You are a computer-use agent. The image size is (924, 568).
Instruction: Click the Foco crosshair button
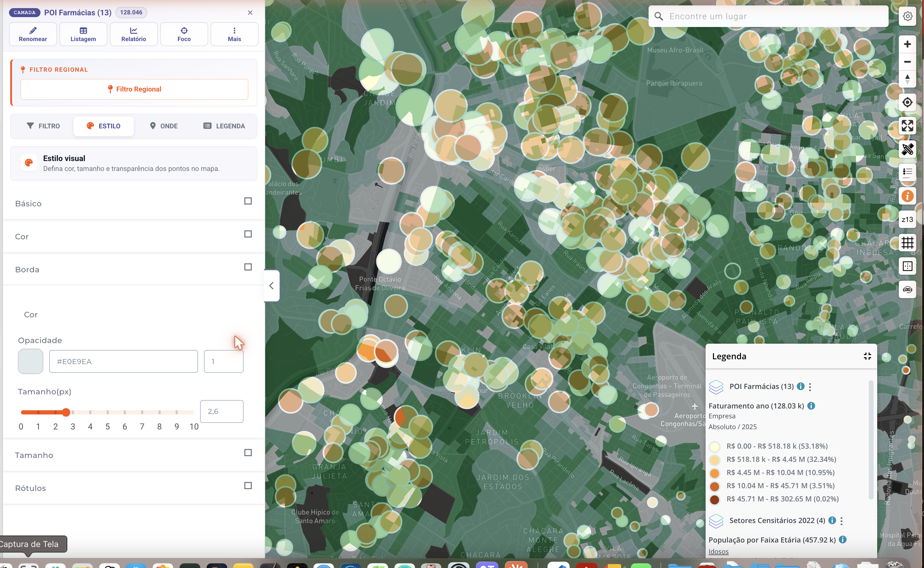(x=184, y=34)
